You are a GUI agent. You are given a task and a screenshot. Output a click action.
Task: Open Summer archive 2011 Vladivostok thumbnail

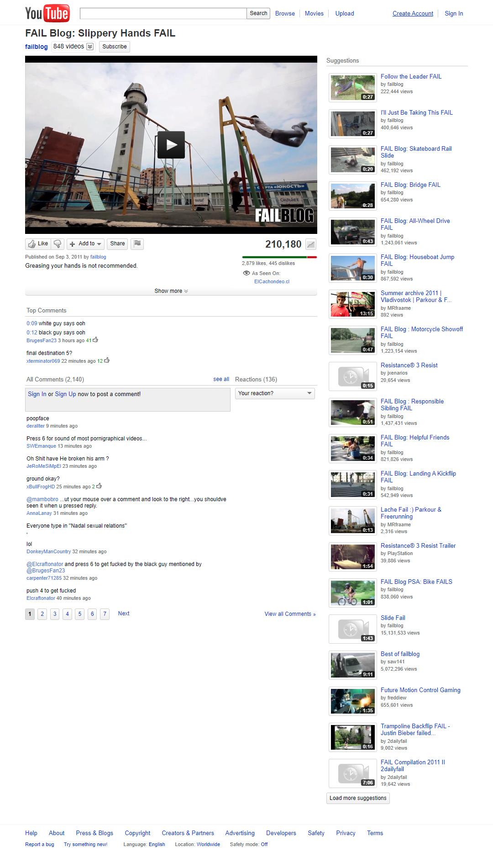pyautogui.click(x=353, y=304)
